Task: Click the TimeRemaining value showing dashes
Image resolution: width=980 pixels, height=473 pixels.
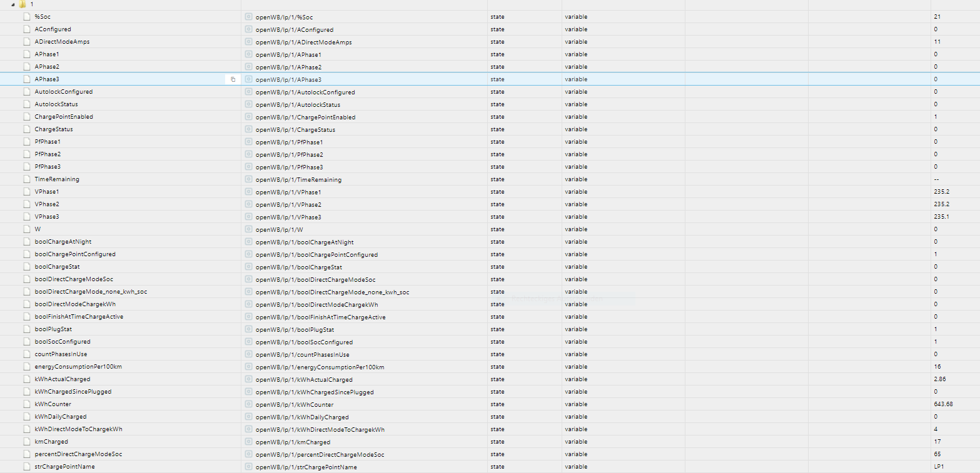Action: pyautogui.click(x=936, y=179)
